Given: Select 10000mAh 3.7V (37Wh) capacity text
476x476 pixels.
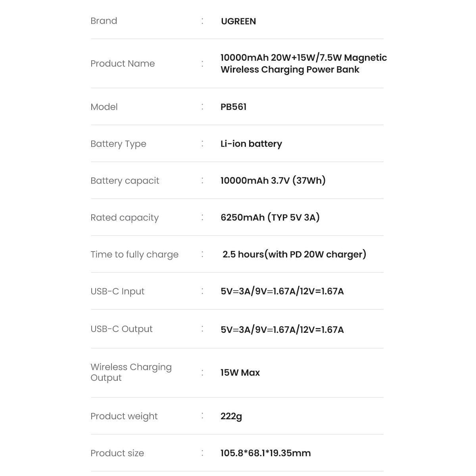Looking at the screenshot, I should (273, 180).
